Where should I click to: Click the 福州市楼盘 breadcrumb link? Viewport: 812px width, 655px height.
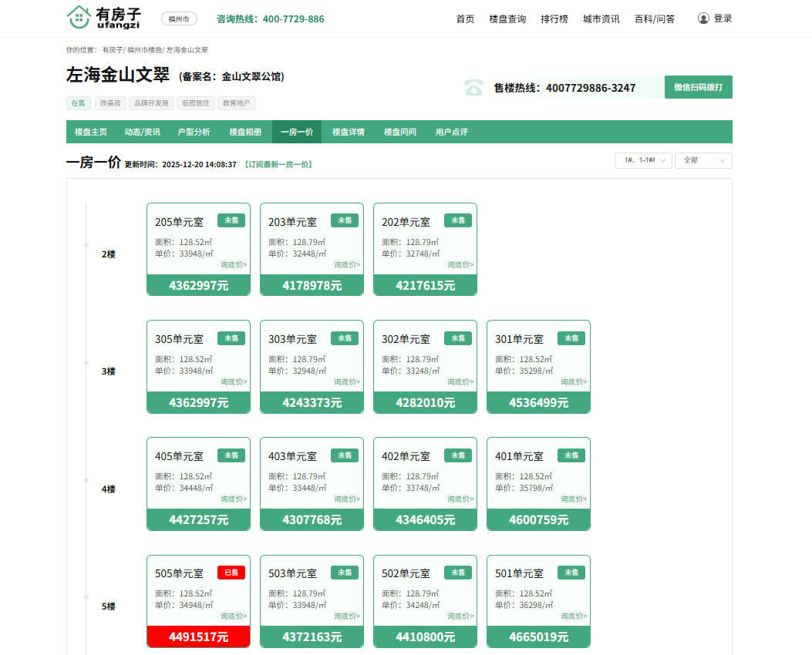pyautogui.click(x=144, y=50)
